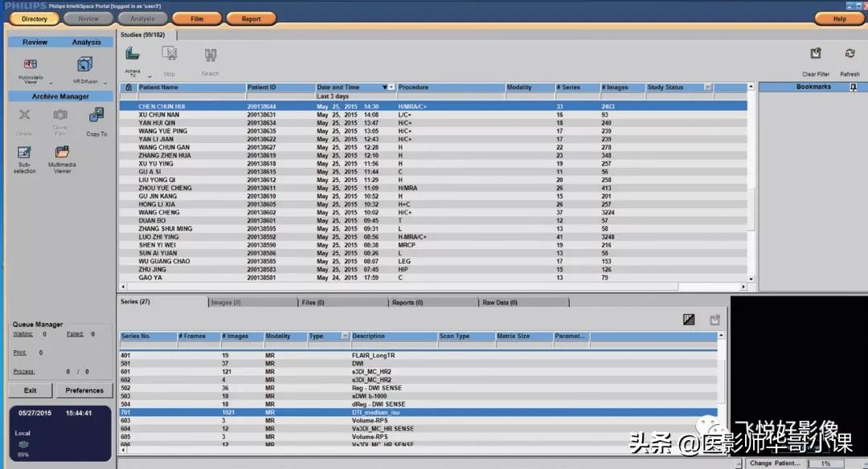Open the Sub-selection tool
Screen dimensions: 868x469
click(x=24, y=153)
